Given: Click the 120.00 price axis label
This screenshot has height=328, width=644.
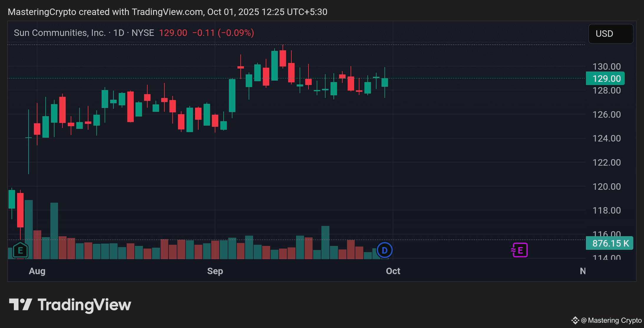Looking at the screenshot, I should [606, 187].
